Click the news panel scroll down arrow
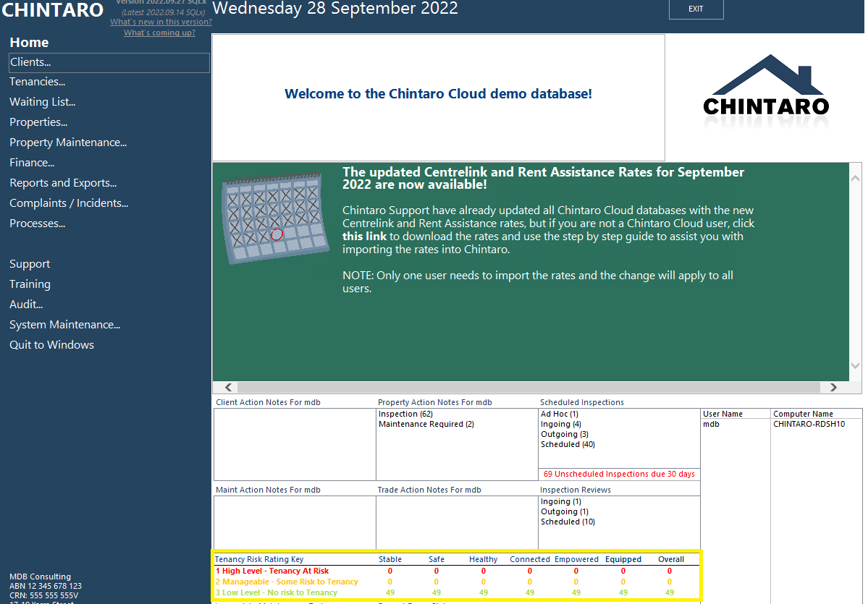This screenshot has width=868, height=604. (x=855, y=365)
